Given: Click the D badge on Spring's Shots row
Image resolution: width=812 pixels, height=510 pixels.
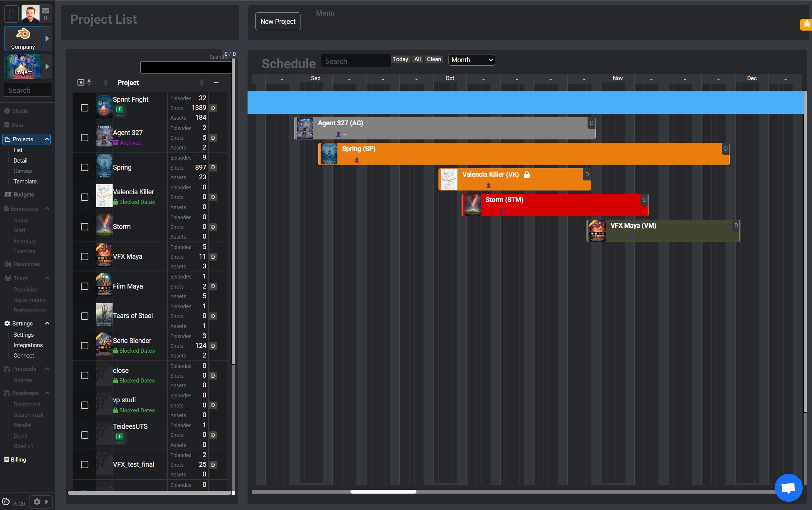Looking at the screenshot, I should tap(213, 167).
